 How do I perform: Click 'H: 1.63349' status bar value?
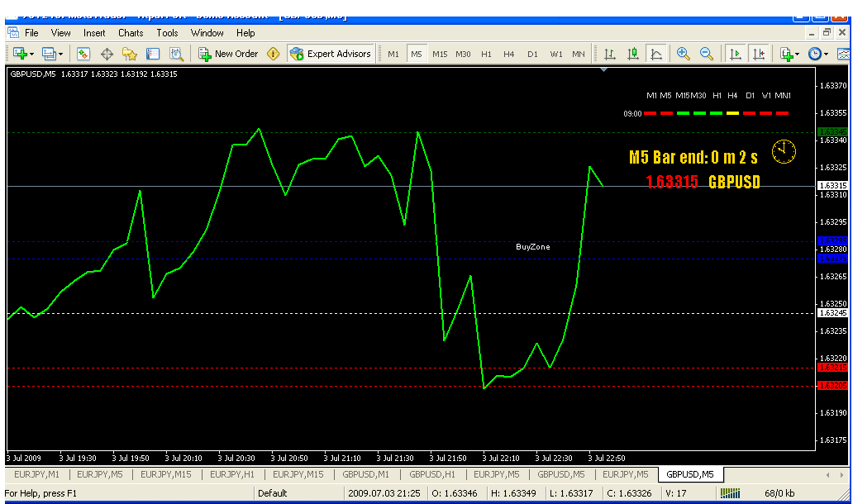[x=513, y=493]
